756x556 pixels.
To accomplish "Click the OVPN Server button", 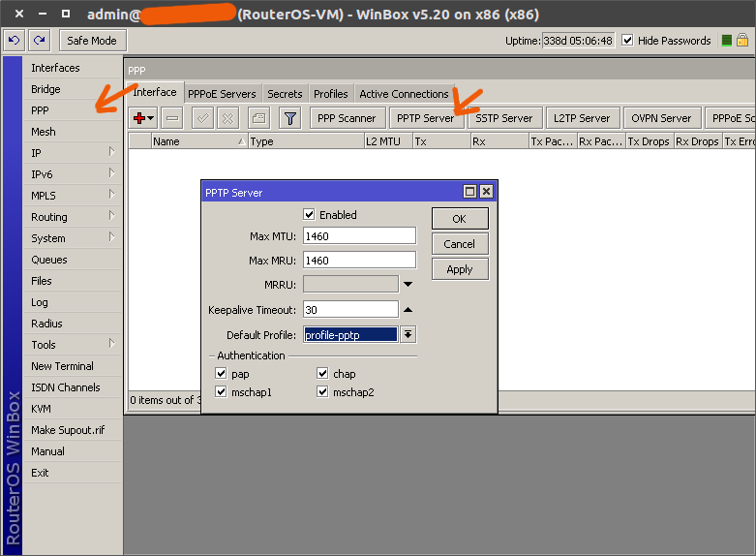I will pos(661,118).
